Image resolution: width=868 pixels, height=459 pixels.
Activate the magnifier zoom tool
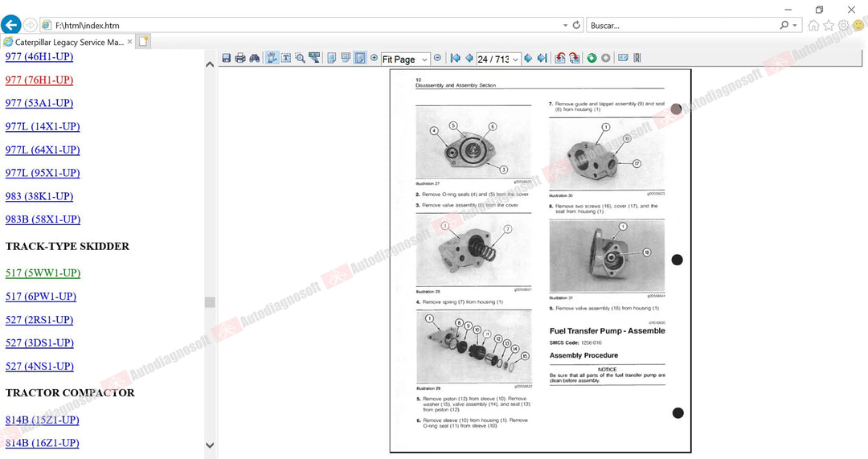coord(300,58)
